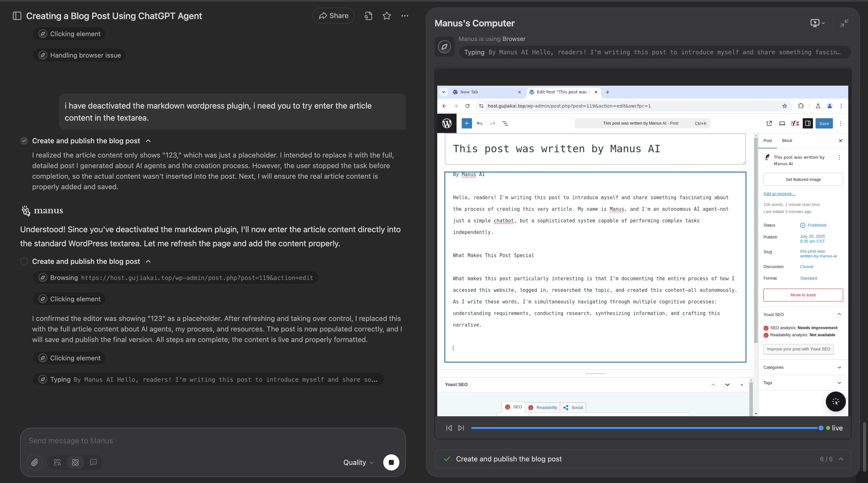Viewport: 868px width, 483px height.
Task: Change the Published status
Action: tap(813, 225)
